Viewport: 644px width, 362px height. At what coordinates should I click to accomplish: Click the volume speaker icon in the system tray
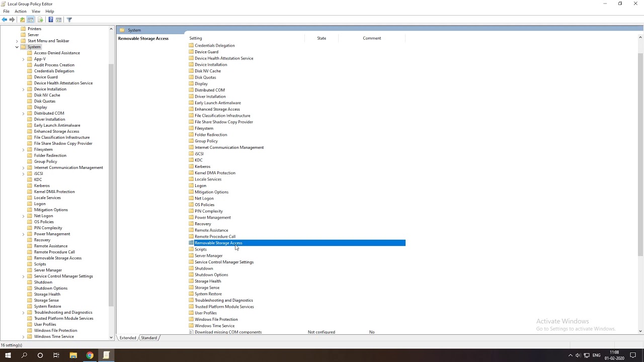578,355
